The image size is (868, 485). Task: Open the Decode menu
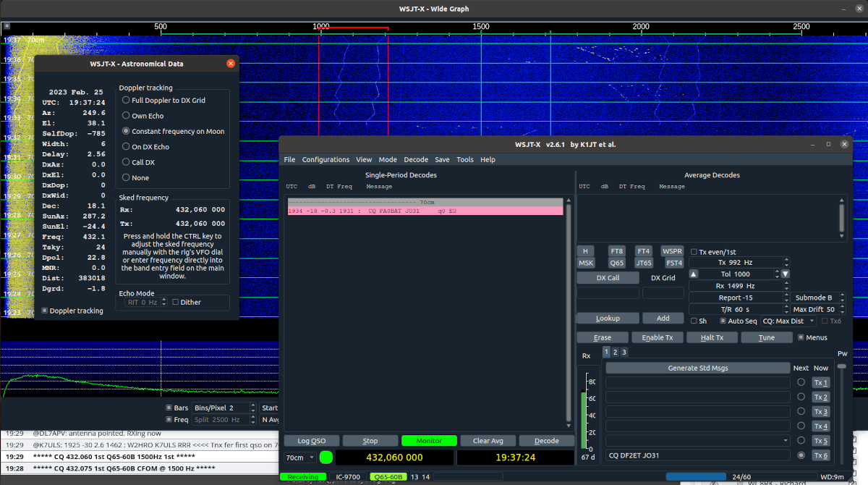[x=416, y=159]
